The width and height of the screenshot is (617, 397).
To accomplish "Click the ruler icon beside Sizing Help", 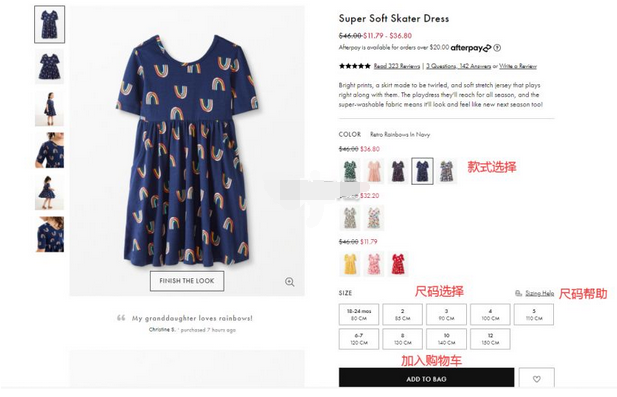I will [x=518, y=293].
